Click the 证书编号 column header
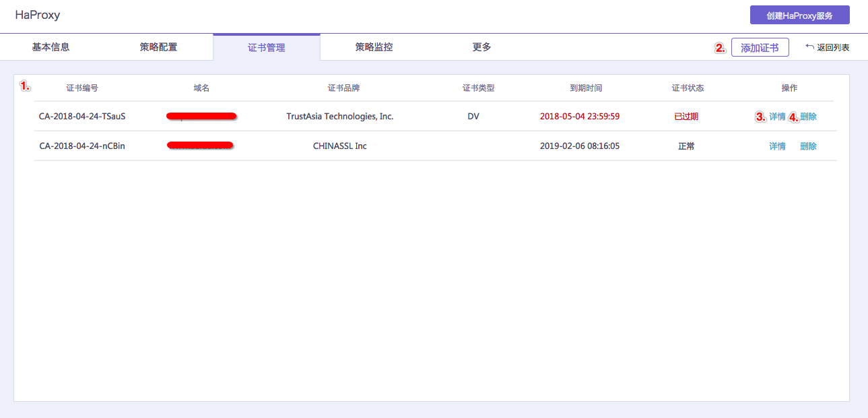Viewport: 868px width, 418px height. 82,88
